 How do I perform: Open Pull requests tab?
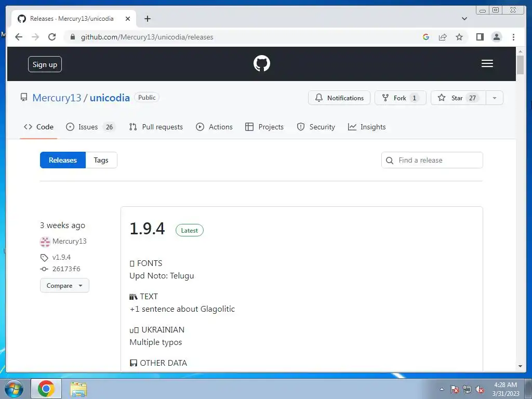pos(156,127)
